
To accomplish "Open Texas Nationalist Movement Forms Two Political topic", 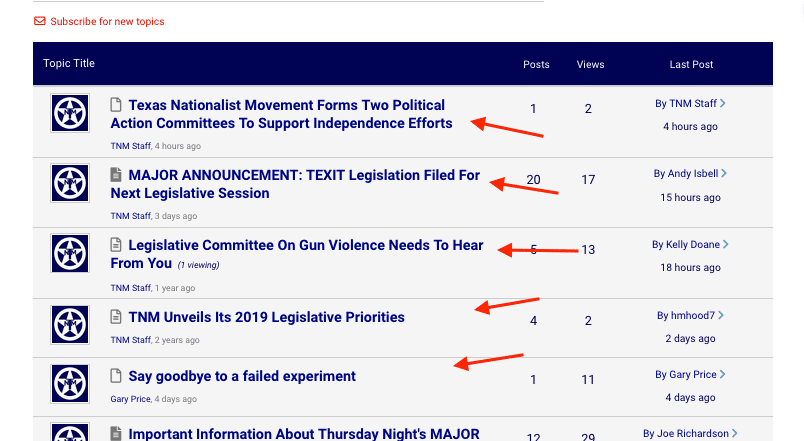I will 282,114.
